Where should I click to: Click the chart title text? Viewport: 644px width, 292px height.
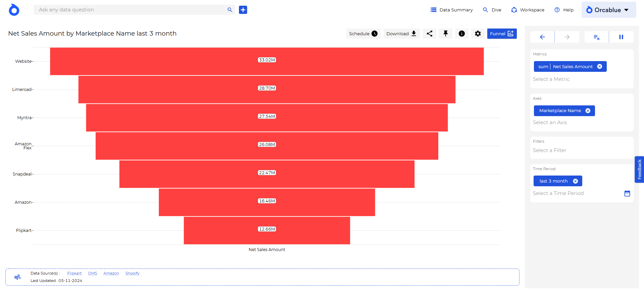pyautogui.click(x=92, y=34)
